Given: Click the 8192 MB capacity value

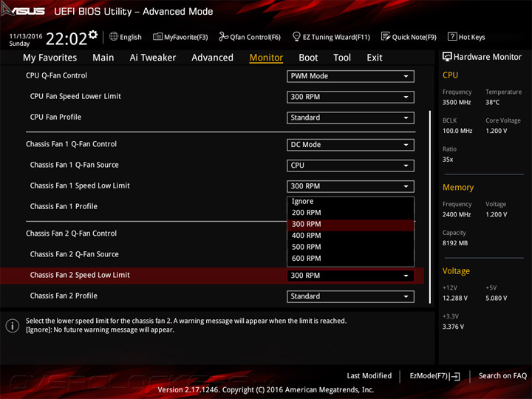Looking at the screenshot, I should click(455, 243).
